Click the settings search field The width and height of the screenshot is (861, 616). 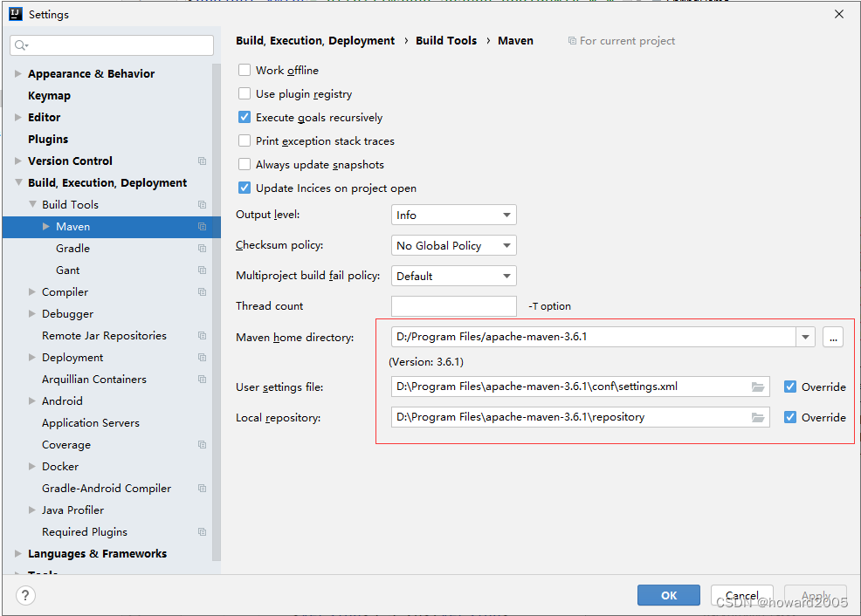click(x=112, y=45)
